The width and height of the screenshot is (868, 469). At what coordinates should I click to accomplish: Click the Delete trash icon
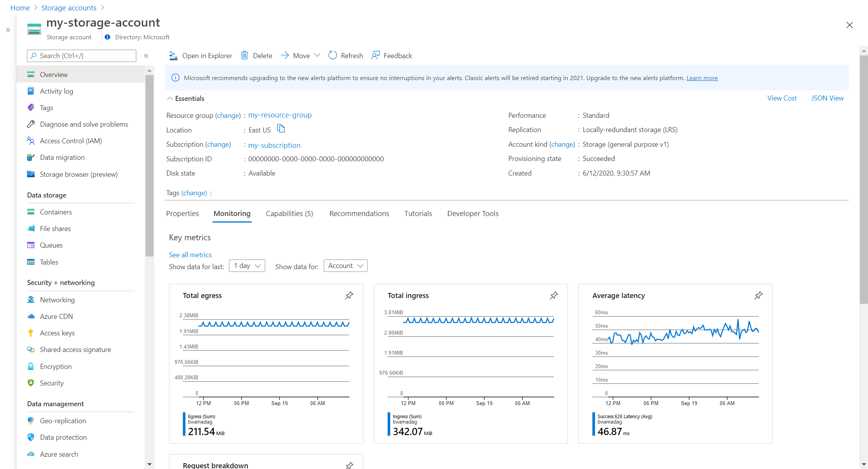pyautogui.click(x=244, y=55)
